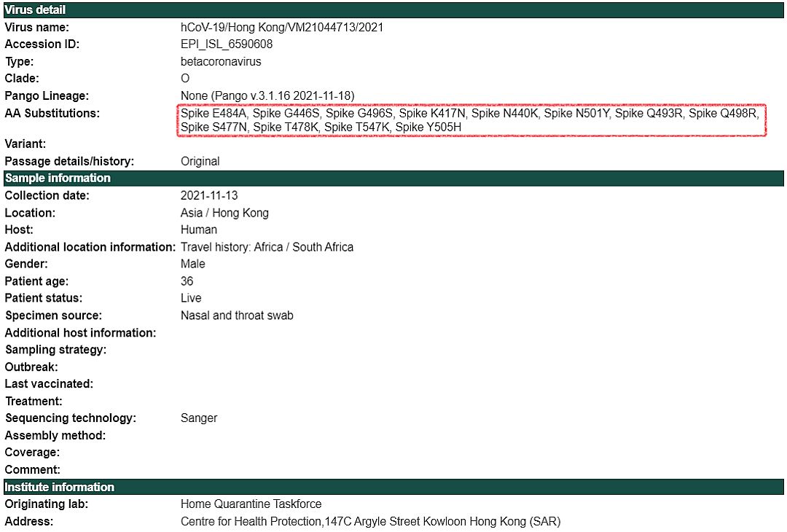Image resolution: width=787 pixels, height=532 pixels.
Task: Click originating lab Home Quarantine Taskforce
Action: pyautogui.click(x=251, y=504)
